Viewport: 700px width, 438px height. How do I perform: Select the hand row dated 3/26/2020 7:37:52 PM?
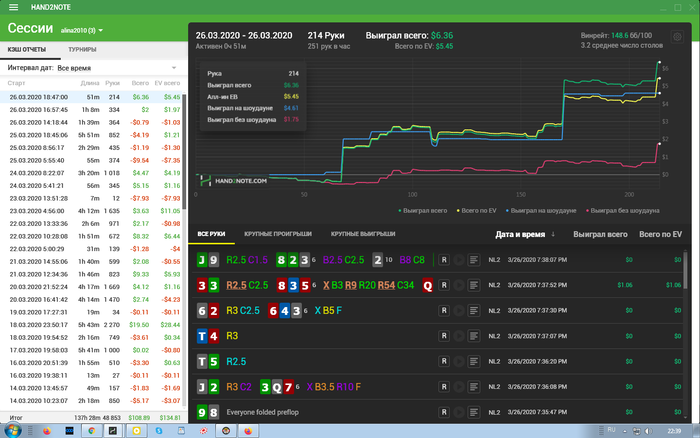[437, 285]
